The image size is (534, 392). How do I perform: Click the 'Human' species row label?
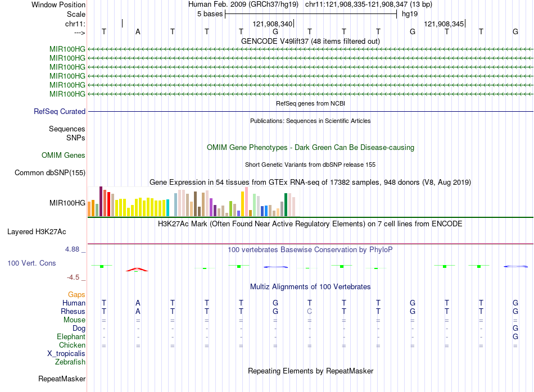click(74, 303)
